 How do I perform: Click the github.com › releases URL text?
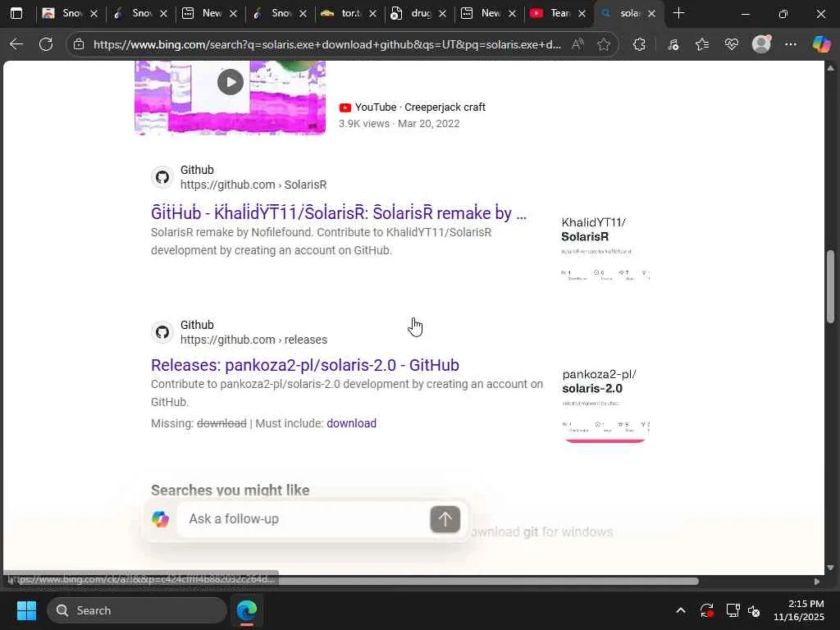pyautogui.click(x=254, y=340)
